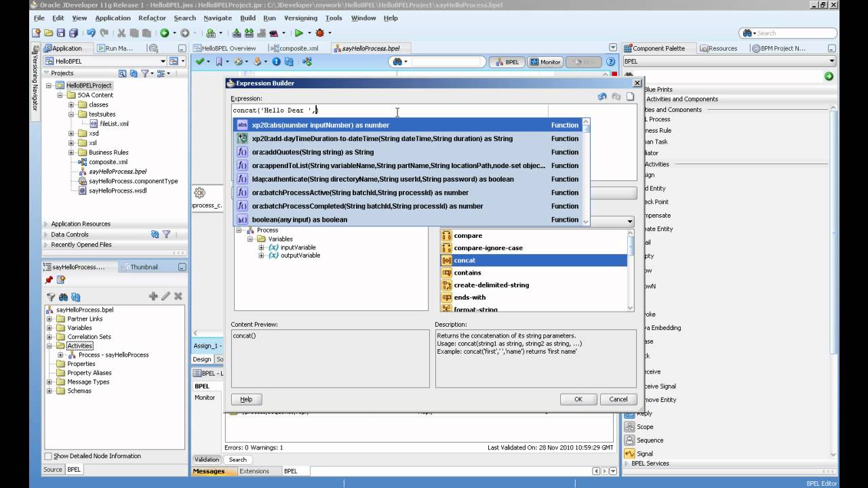Click the blank page icon in Expression Builder

630,97
